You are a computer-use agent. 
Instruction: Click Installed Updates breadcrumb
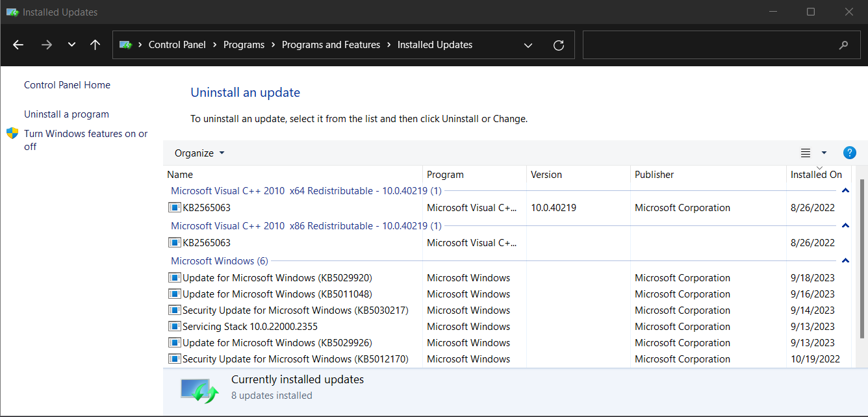pos(435,45)
